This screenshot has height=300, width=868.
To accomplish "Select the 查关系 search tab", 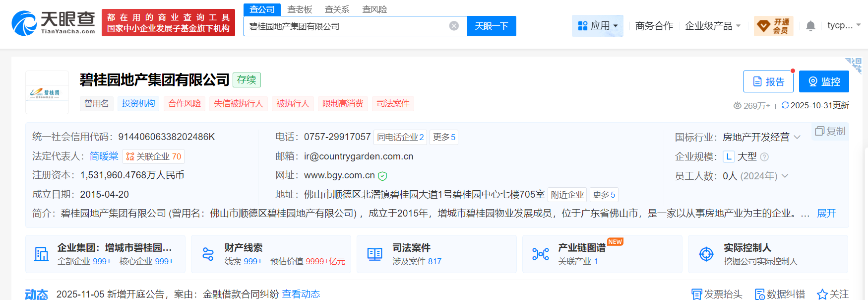I will [x=337, y=9].
